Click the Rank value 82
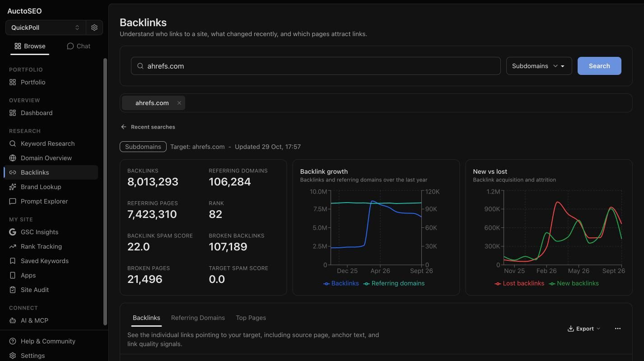Image resolution: width=644 pixels, height=361 pixels. [x=215, y=214]
